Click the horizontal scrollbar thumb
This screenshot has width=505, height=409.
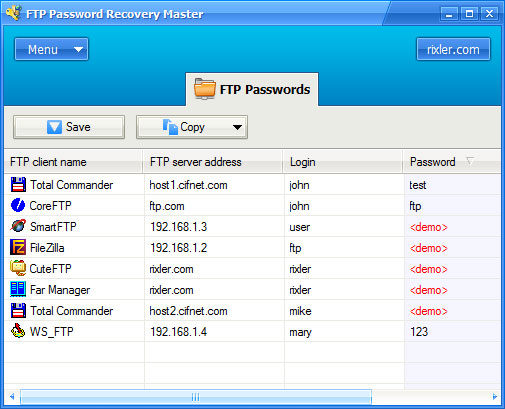196,397
